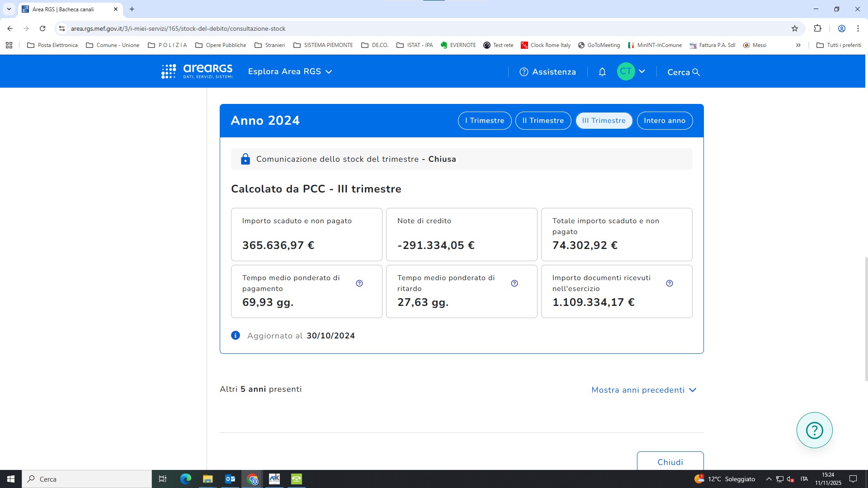Open the Assistenza menu item
The width and height of the screenshot is (868, 488).
coord(548,72)
